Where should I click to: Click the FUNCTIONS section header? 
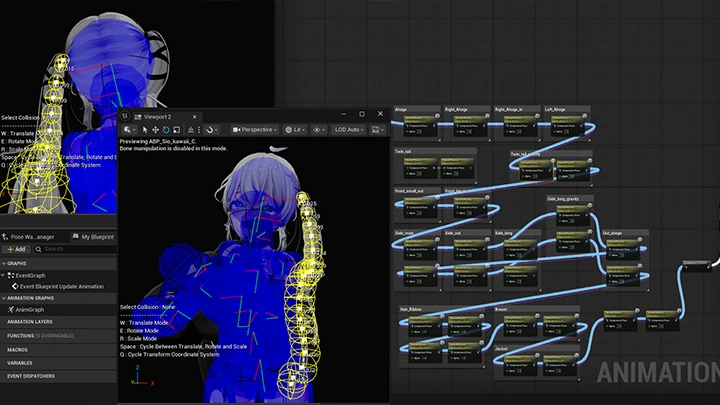pyautogui.click(x=58, y=336)
